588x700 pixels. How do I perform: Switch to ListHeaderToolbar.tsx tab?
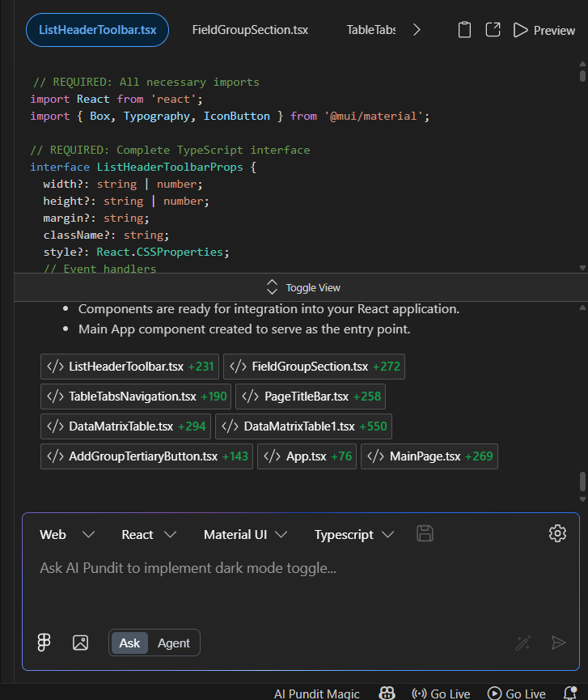[97, 30]
